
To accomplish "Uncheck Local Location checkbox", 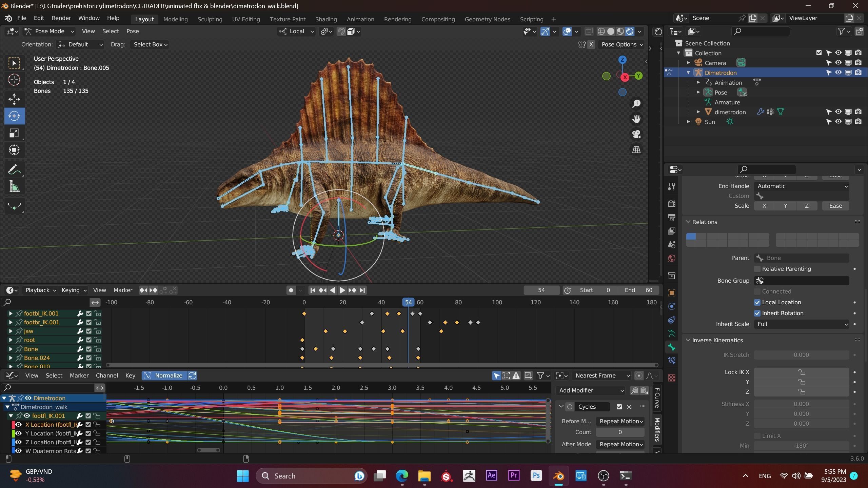I will pyautogui.click(x=757, y=302).
